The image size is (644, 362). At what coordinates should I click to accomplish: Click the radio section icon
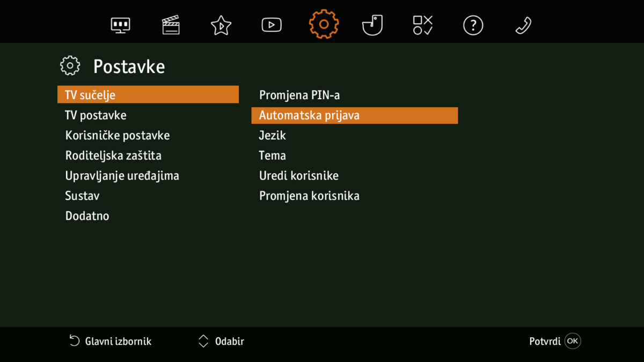point(372,24)
